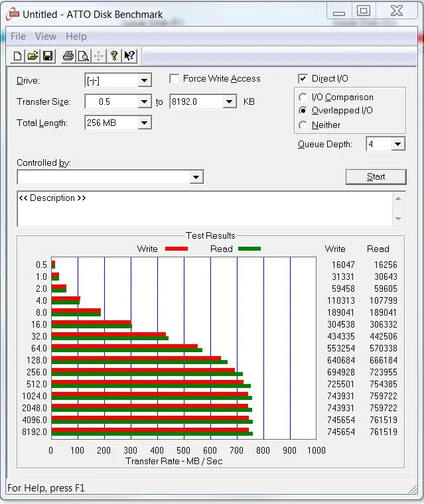Click the Controlled by label
This screenshot has width=424, height=504.
[x=44, y=163]
